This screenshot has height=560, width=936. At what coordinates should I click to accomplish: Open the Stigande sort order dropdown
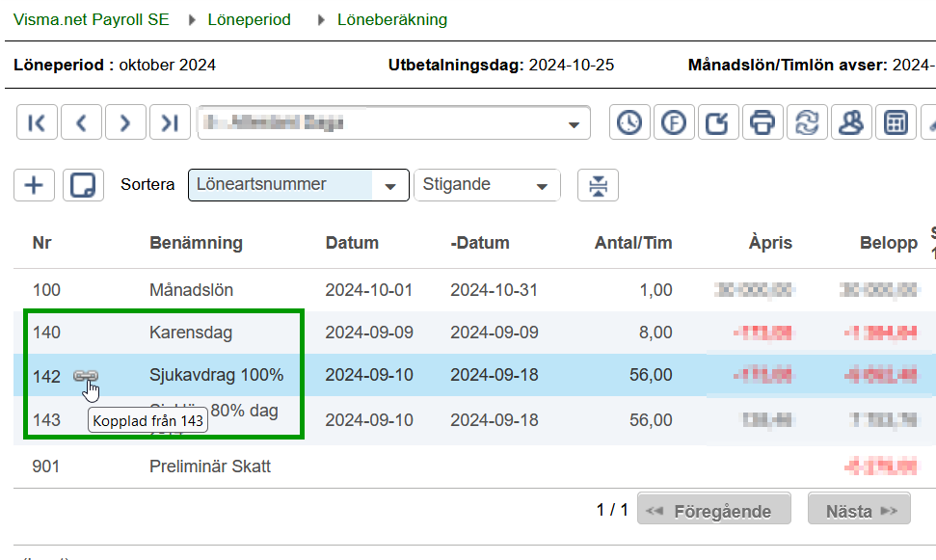543,186
